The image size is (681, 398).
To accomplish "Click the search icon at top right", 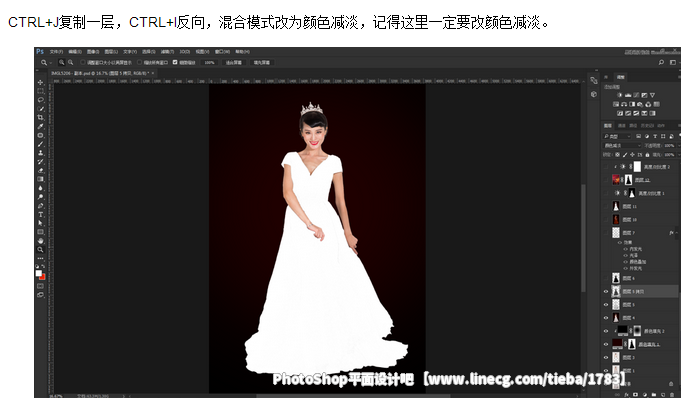I will tap(661, 63).
